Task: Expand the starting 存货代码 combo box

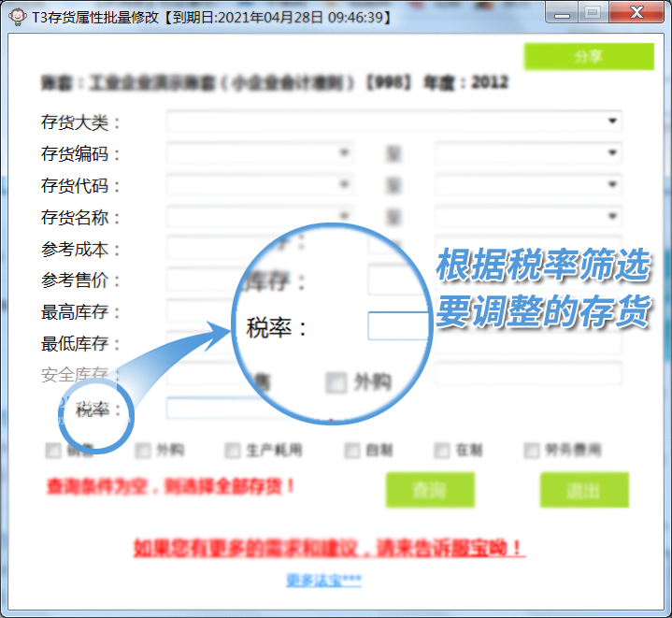Action: coord(345,185)
